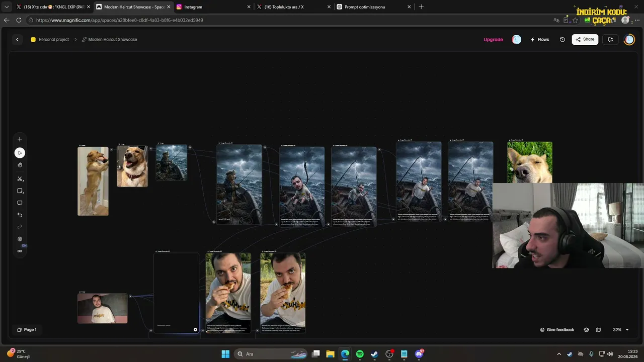Click the taskbar Ara search box
This screenshot has width=644, height=362.
[x=270, y=354]
